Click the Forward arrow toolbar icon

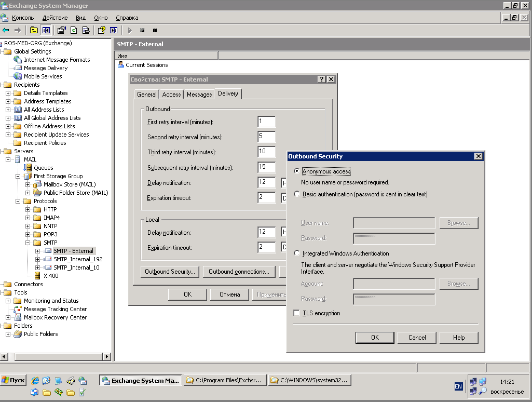(17, 30)
